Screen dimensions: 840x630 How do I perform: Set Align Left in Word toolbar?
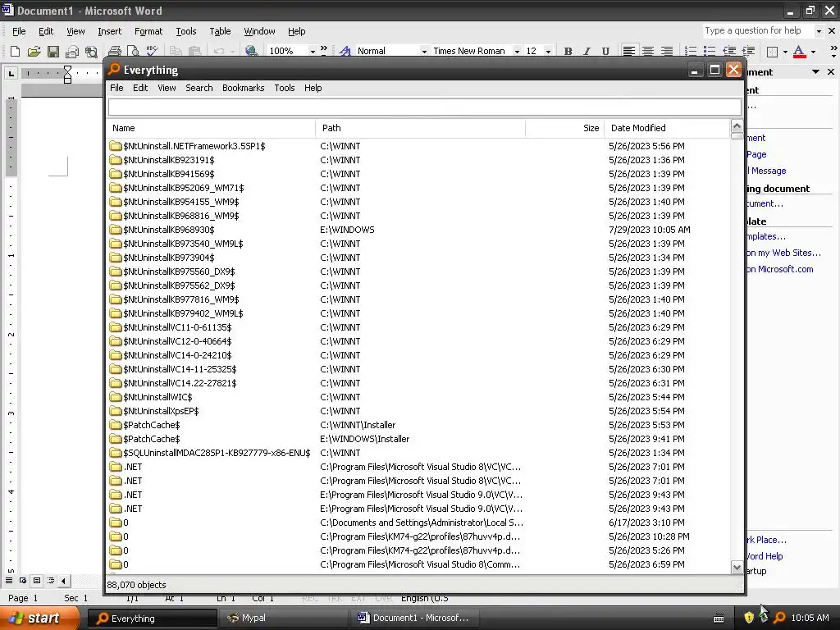pos(629,51)
